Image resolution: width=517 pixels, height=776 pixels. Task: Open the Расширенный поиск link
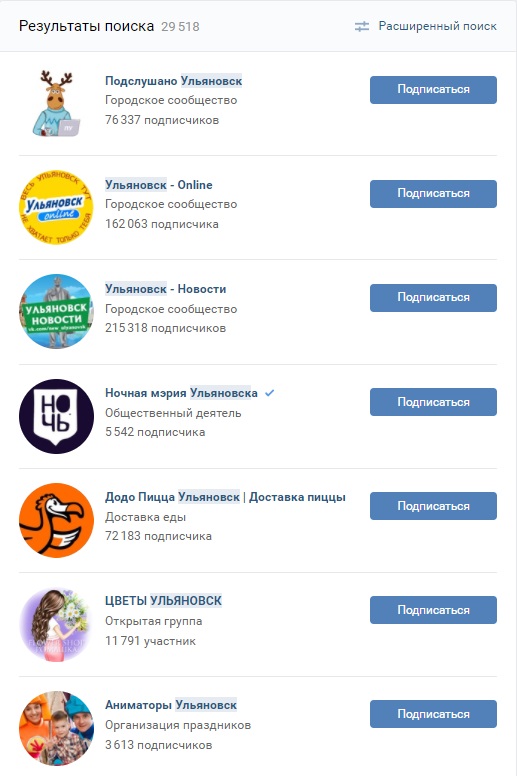437,26
